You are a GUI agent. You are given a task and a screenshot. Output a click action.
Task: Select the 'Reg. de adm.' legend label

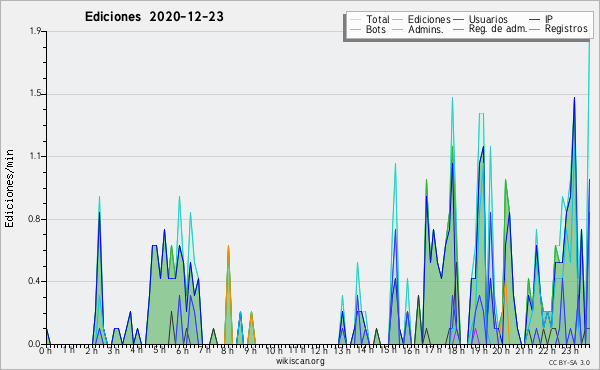point(498,29)
